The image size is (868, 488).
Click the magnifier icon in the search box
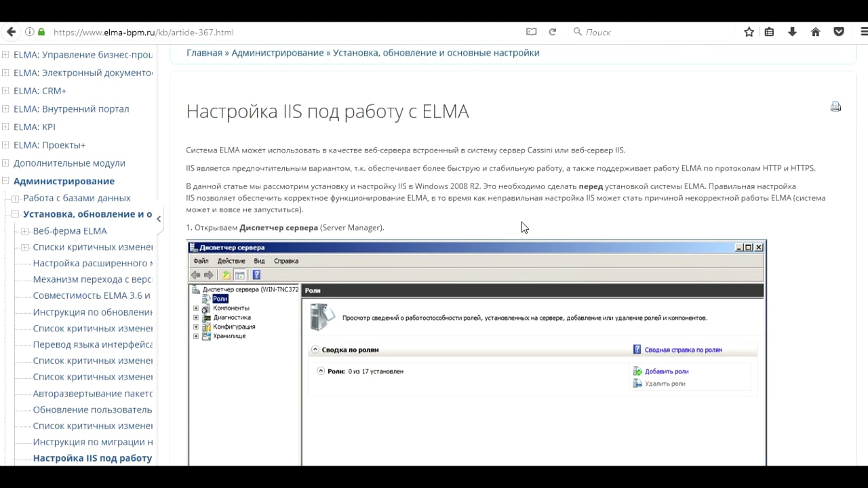577,32
